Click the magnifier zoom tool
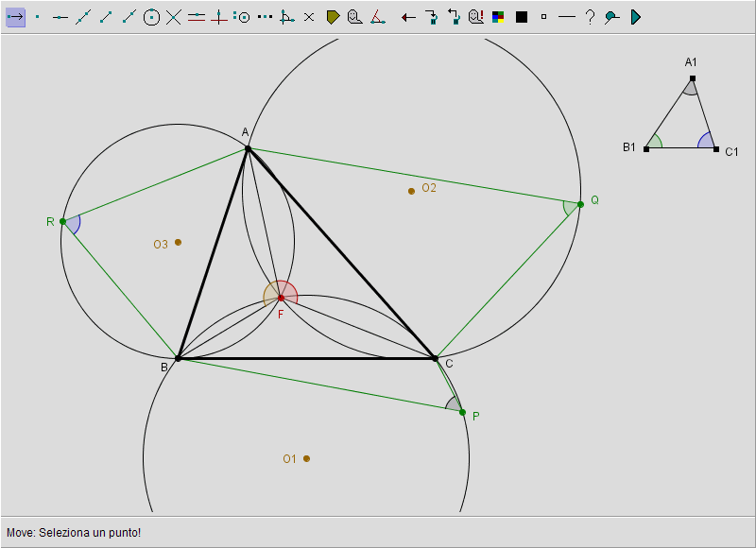 pyautogui.click(x=612, y=17)
